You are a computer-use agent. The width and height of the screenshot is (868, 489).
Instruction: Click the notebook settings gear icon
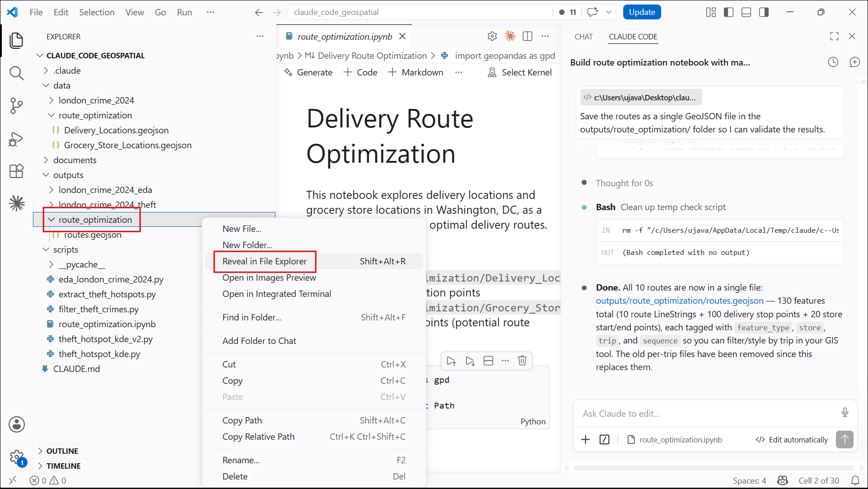tap(492, 36)
